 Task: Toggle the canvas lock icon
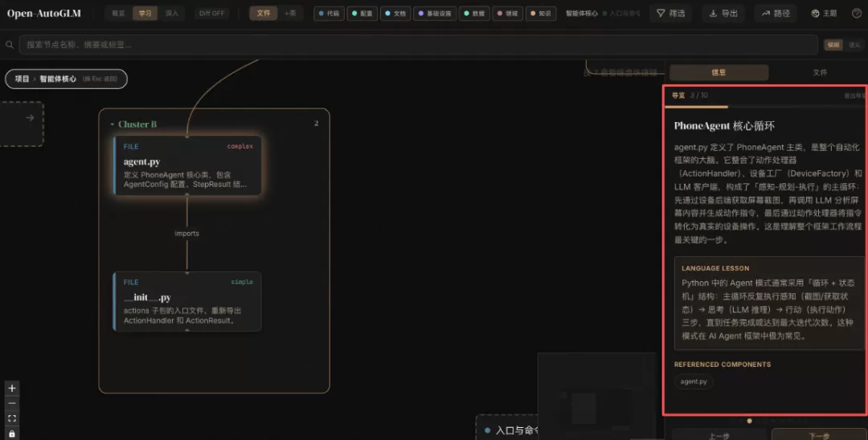[x=11, y=434]
